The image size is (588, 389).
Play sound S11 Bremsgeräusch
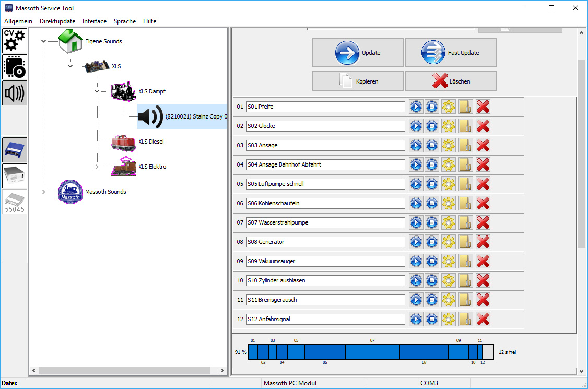tap(416, 300)
